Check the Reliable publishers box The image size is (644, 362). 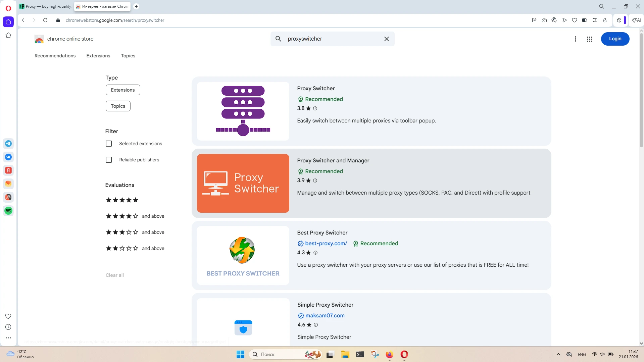[109, 160]
